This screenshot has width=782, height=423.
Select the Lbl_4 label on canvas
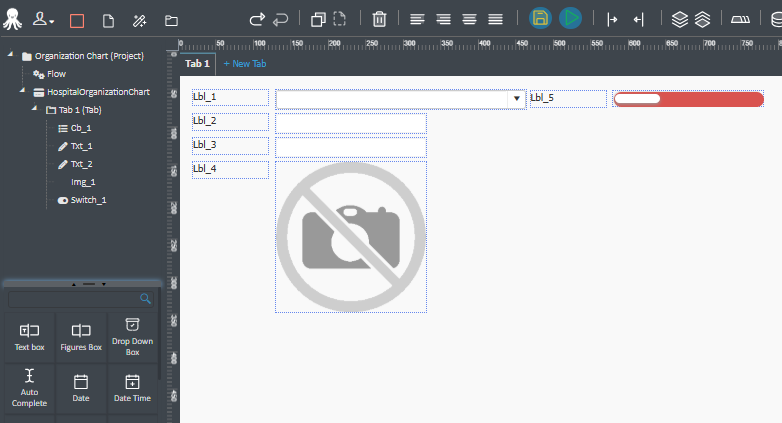[x=230, y=170]
